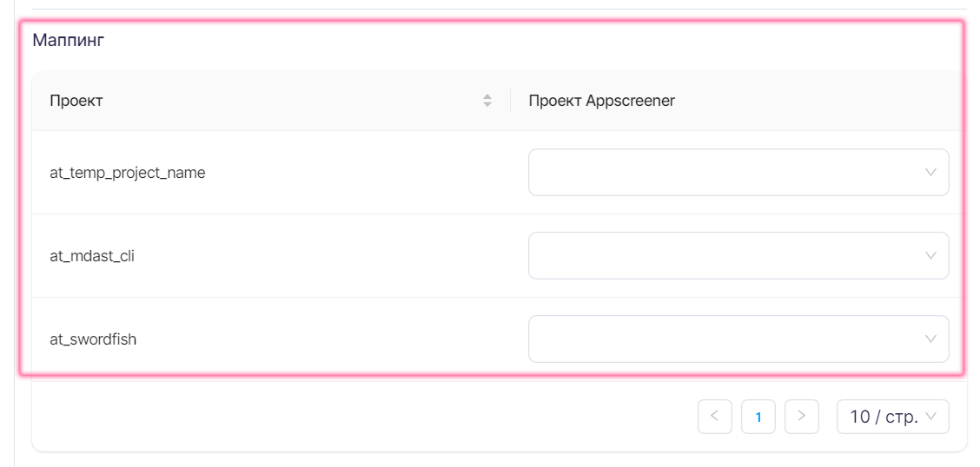Image resolution: width=980 pixels, height=467 pixels.
Task: Click the Проект column header
Action: coord(76,101)
